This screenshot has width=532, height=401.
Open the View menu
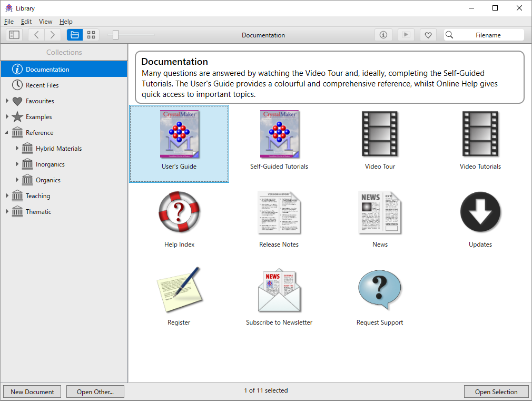coord(45,22)
